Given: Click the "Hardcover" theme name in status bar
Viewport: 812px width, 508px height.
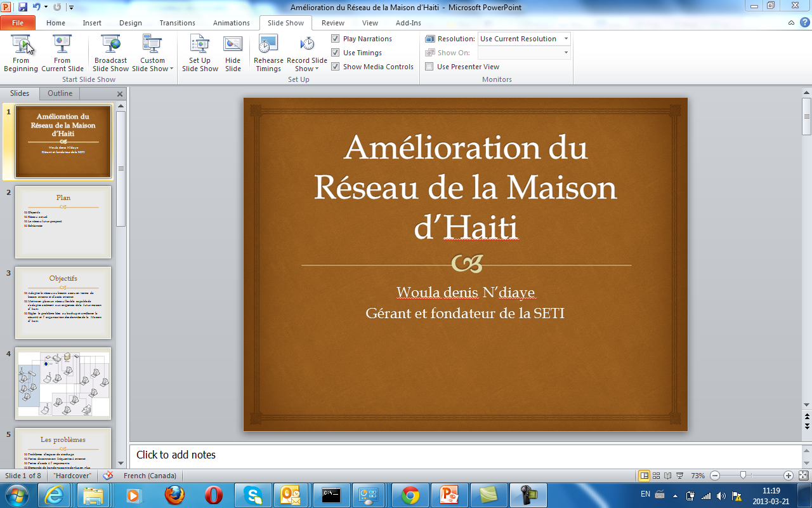Looking at the screenshot, I should (72, 476).
